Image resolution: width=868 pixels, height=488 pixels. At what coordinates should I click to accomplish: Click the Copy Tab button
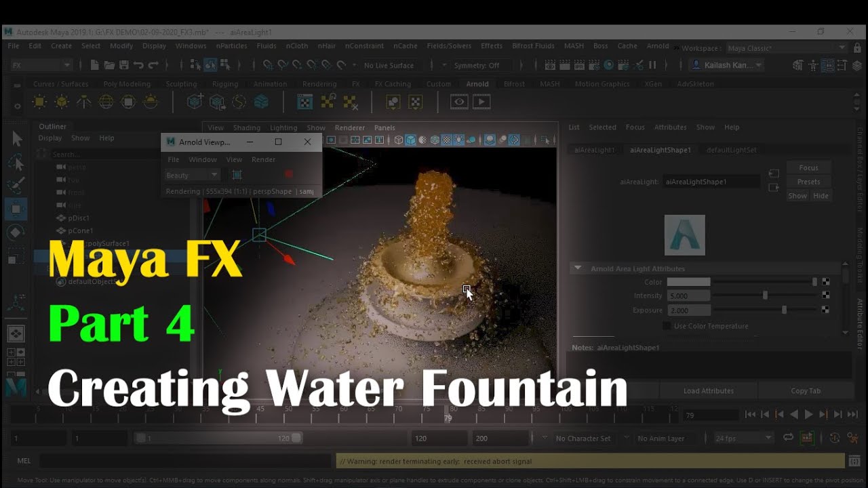(805, 391)
